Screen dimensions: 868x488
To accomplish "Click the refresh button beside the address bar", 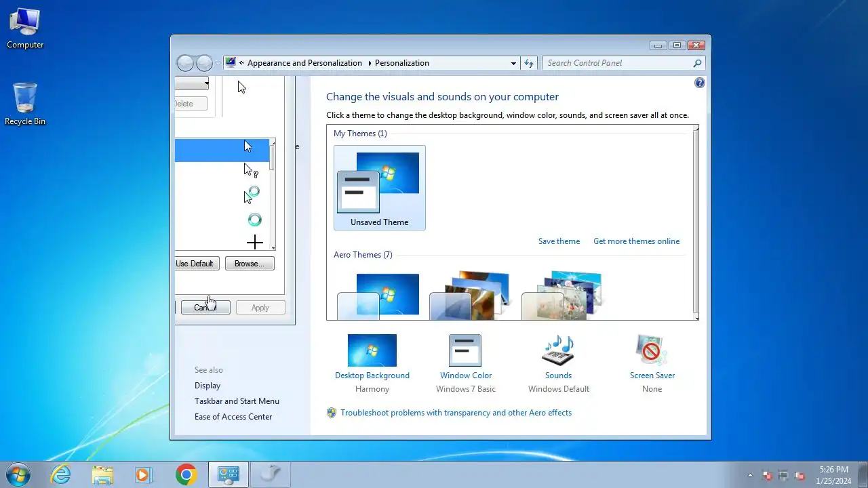I will (x=529, y=63).
